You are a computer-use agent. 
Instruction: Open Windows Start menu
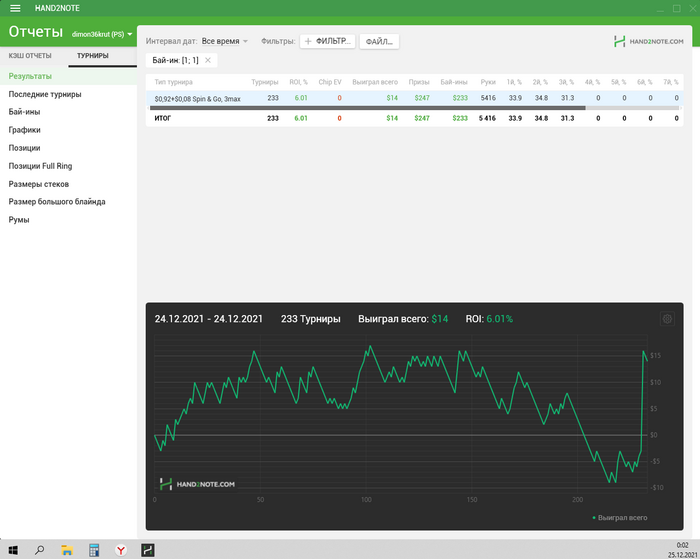pos(14,550)
